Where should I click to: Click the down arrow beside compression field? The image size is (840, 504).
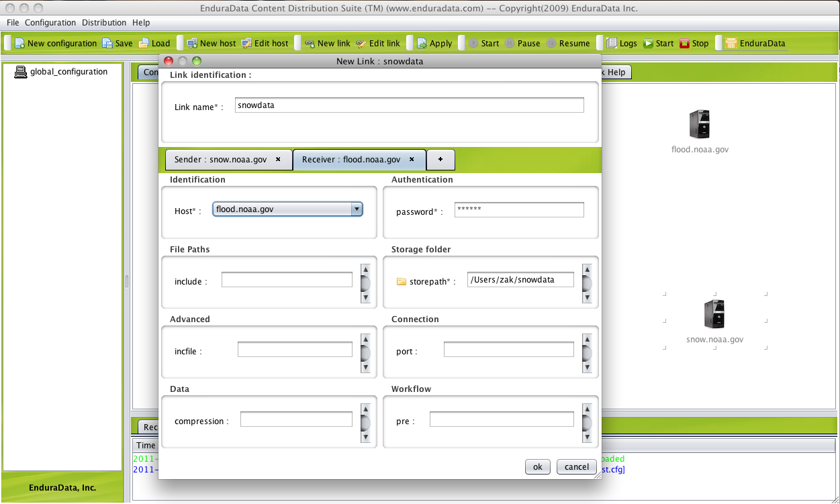tap(365, 437)
